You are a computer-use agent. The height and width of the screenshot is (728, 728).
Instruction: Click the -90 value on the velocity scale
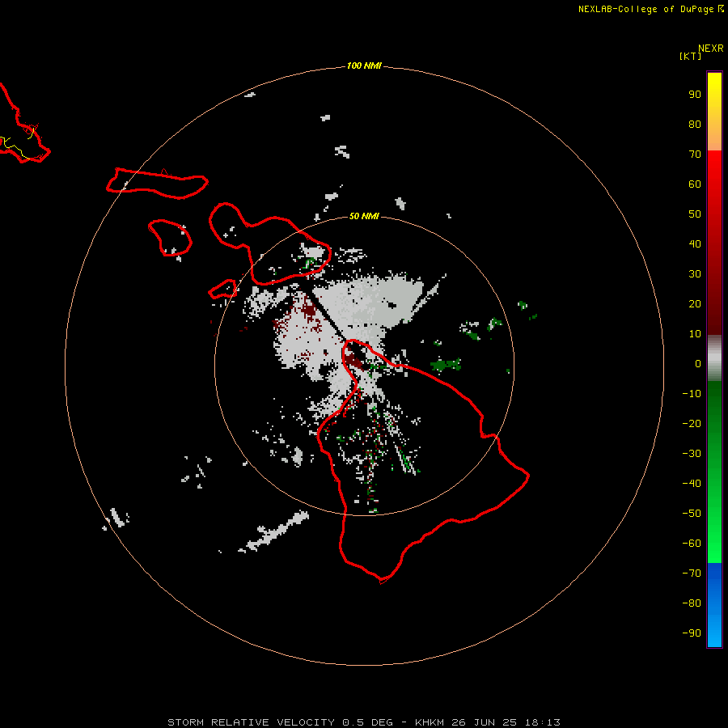point(692,633)
